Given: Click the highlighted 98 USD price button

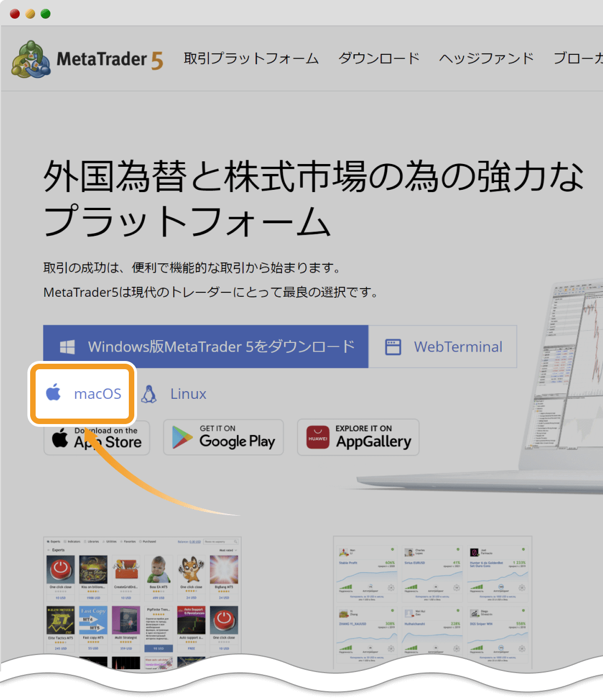Looking at the screenshot, I should click(158, 648).
